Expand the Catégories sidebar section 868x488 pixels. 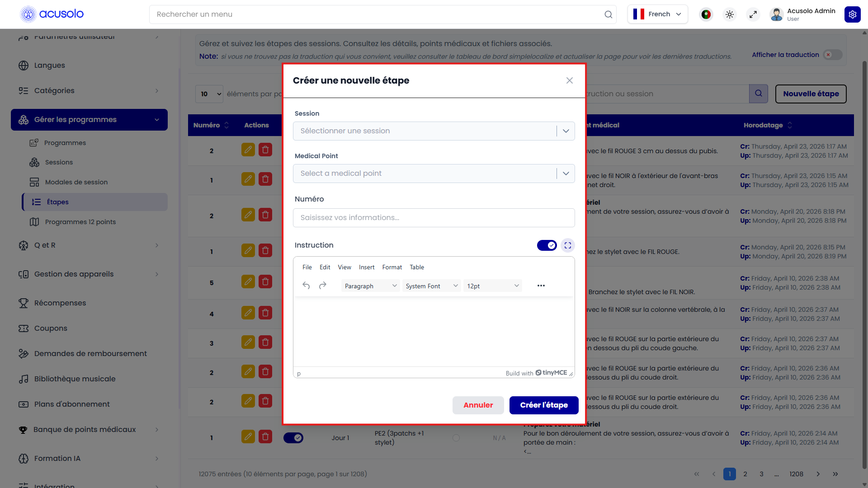(x=89, y=91)
